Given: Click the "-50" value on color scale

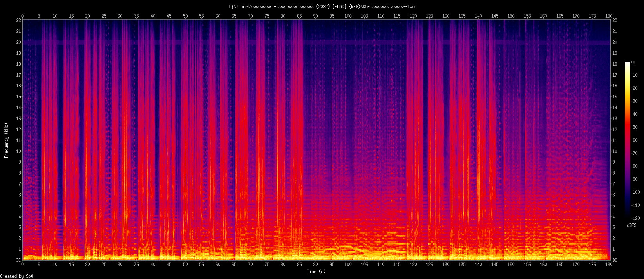Looking at the screenshot, I should click(634, 127).
